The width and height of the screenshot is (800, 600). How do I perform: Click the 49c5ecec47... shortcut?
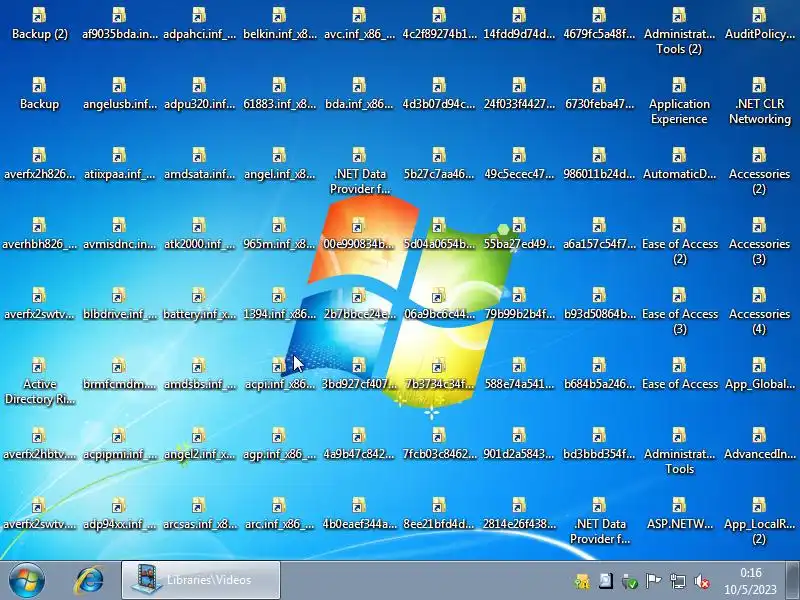(519, 164)
